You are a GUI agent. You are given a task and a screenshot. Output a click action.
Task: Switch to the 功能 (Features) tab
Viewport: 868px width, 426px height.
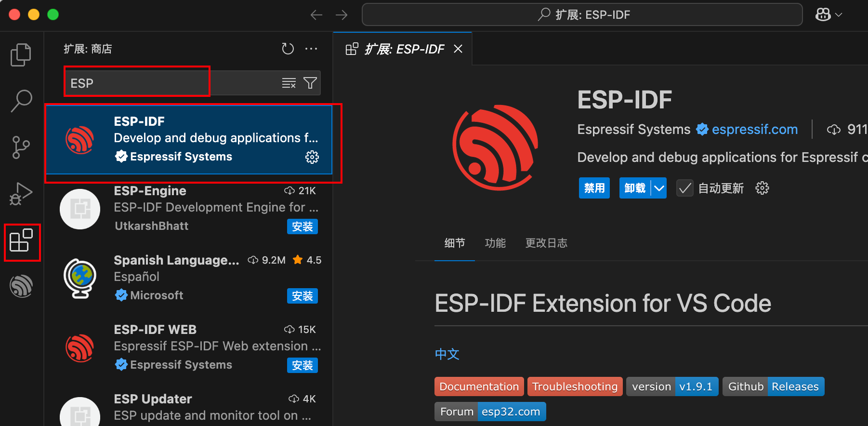coord(495,243)
